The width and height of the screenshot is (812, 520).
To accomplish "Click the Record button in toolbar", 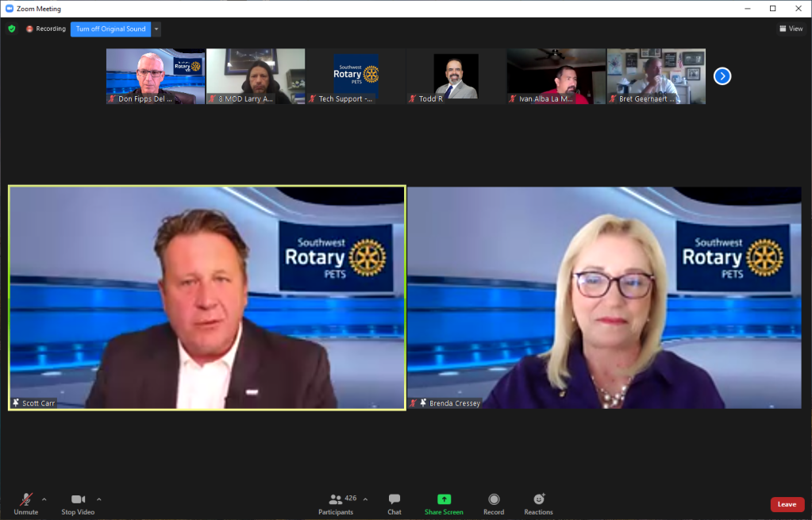I will pos(494,503).
